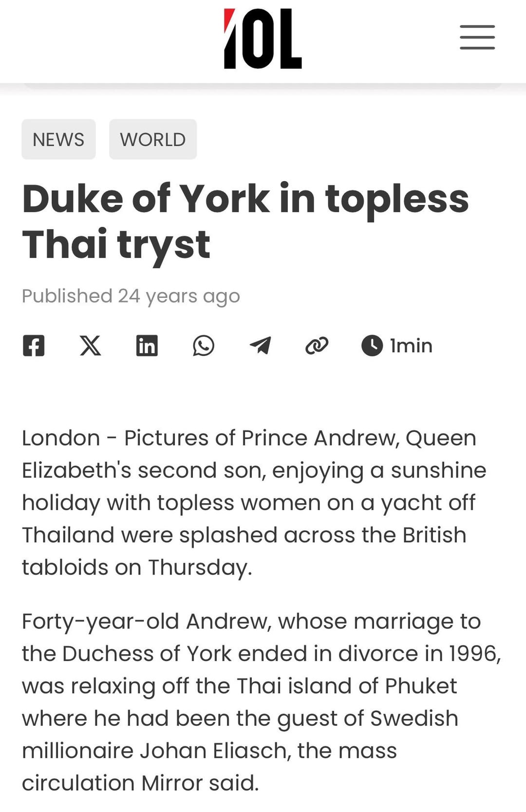Share article via WhatsApp
The image size is (526, 812).
203,346
